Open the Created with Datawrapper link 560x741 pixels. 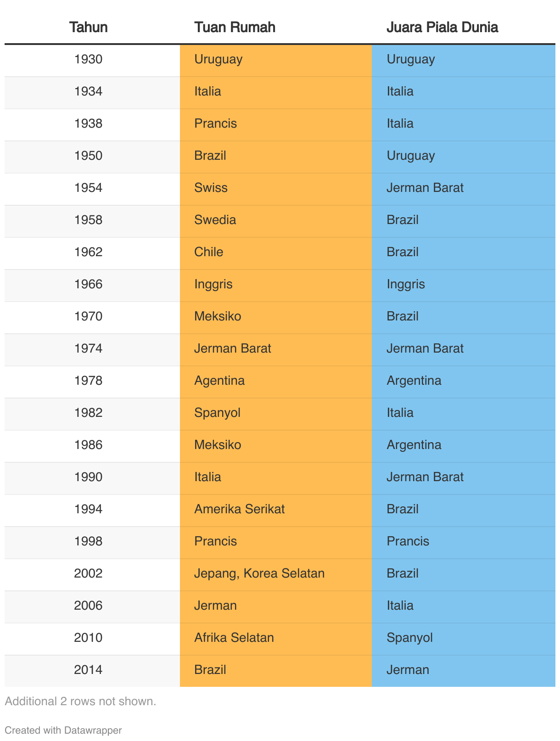click(63, 730)
